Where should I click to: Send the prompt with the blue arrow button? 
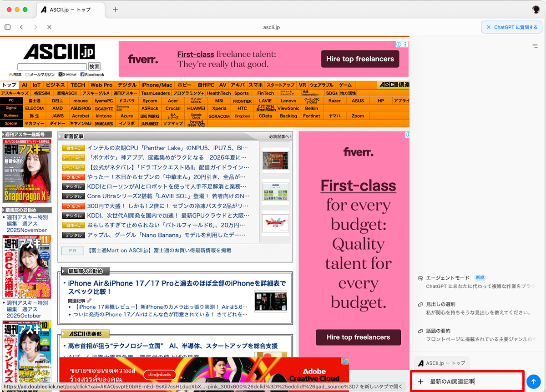pos(533,382)
